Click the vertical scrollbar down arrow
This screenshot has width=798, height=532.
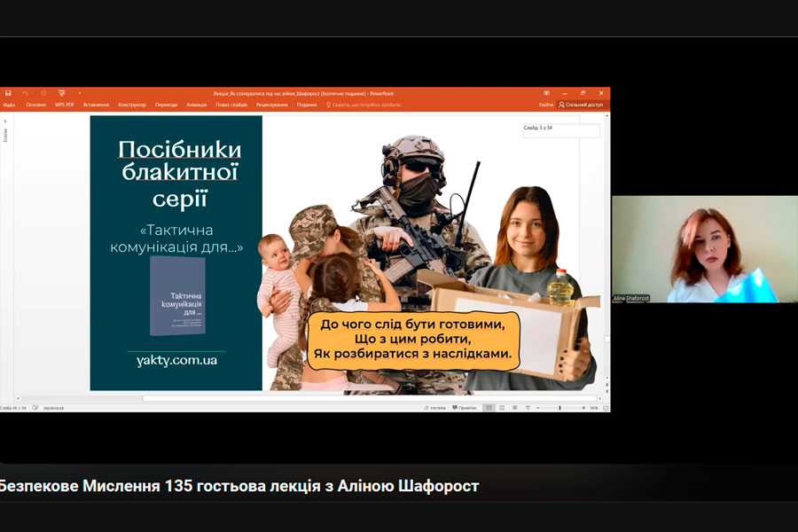[x=606, y=379]
